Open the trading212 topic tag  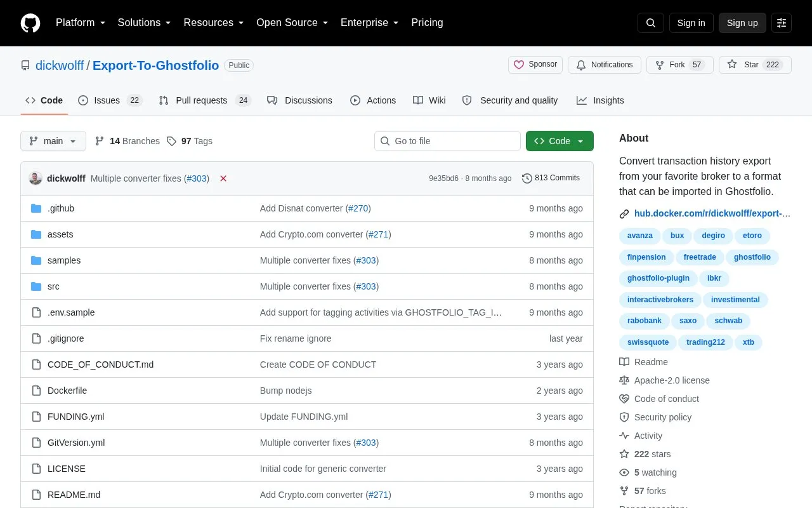pos(705,342)
